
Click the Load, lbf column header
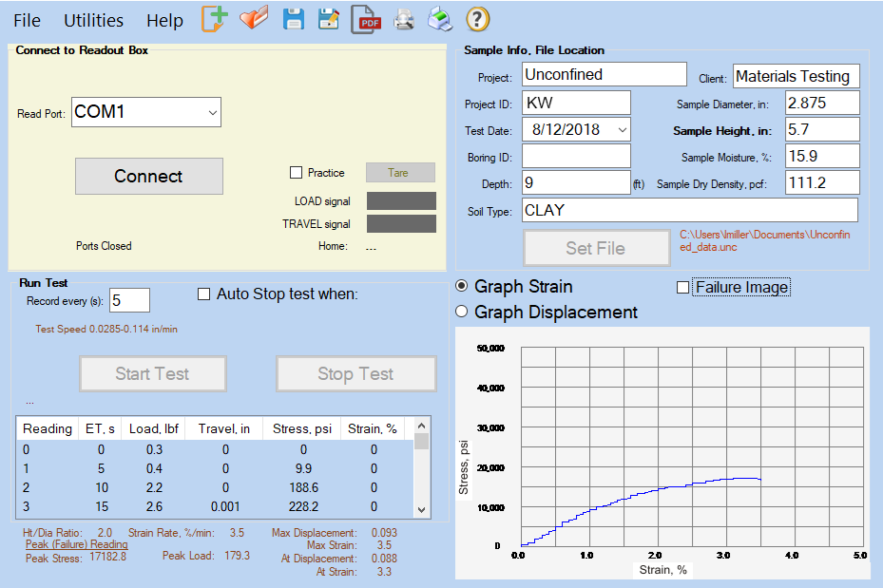tap(154, 428)
